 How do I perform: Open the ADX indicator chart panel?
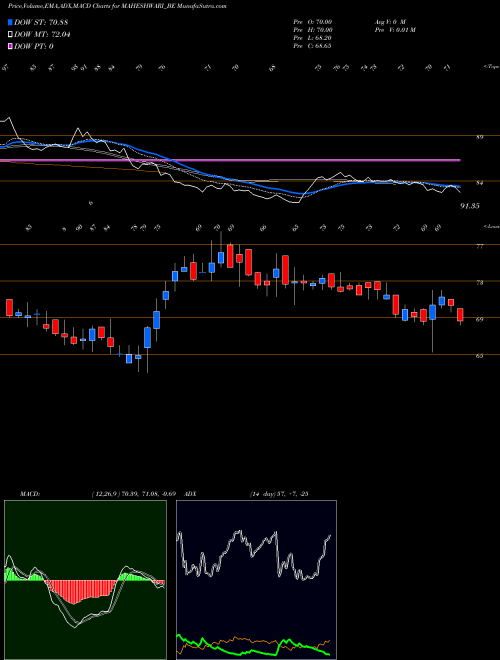pos(256,580)
